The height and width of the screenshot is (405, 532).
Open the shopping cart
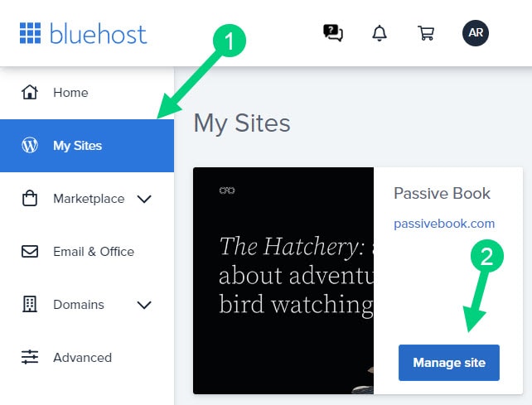425,33
